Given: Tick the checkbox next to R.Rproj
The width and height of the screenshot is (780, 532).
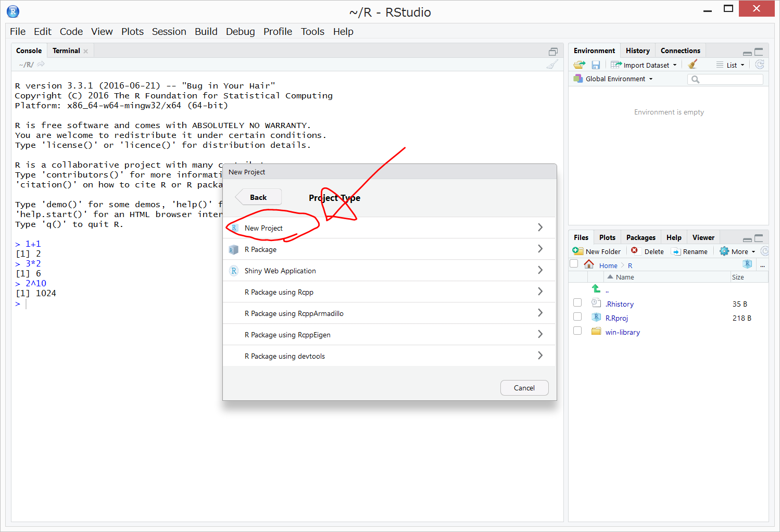Looking at the screenshot, I should click(577, 317).
